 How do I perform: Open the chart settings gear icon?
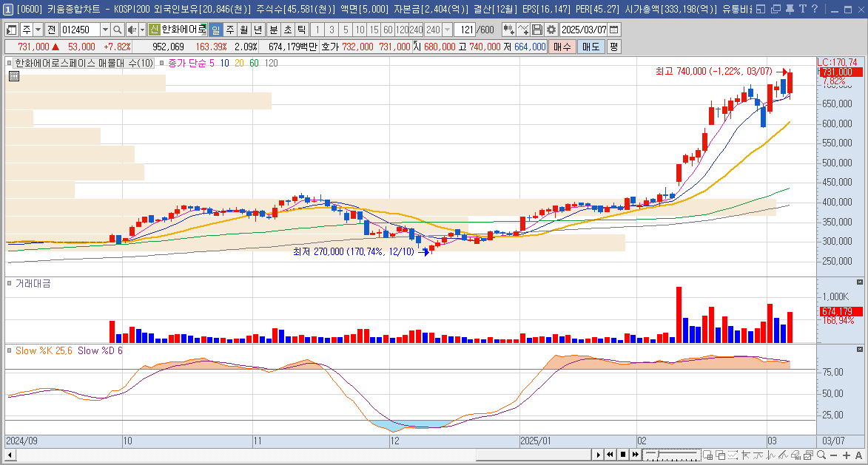point(551,30)
